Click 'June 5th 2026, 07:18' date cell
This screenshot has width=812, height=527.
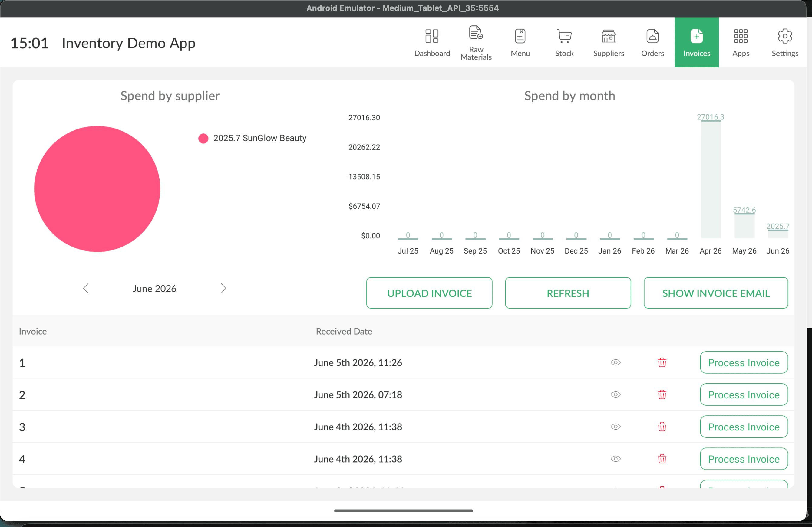[x=358, y=394]
